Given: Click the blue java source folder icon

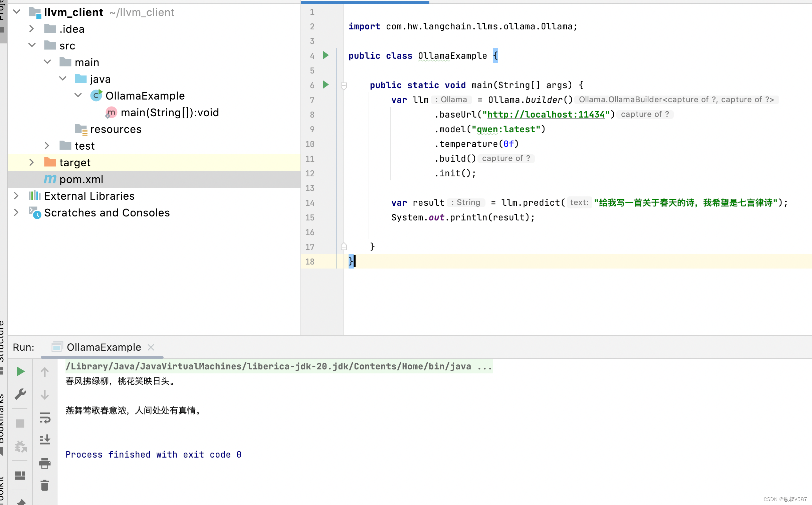Looking at the screenshot, I should pos(81,78).
